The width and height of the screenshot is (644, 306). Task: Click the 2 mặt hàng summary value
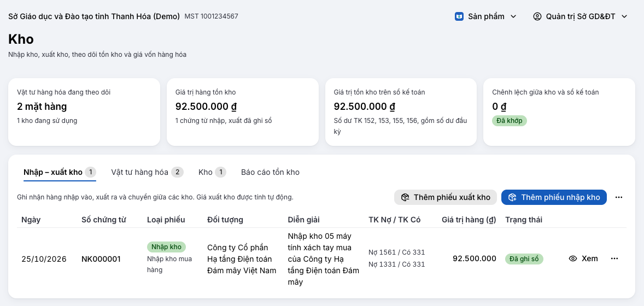[42, 107]
